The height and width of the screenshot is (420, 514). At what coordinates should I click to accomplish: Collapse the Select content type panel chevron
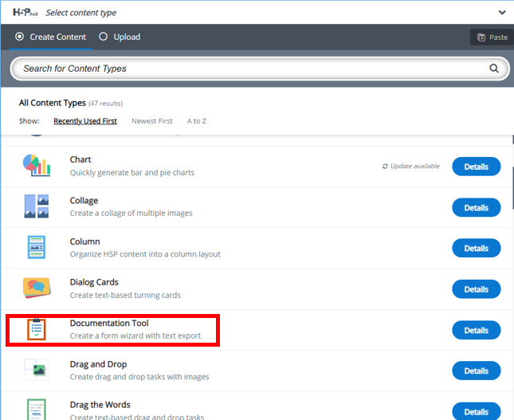tap(501, 13)
